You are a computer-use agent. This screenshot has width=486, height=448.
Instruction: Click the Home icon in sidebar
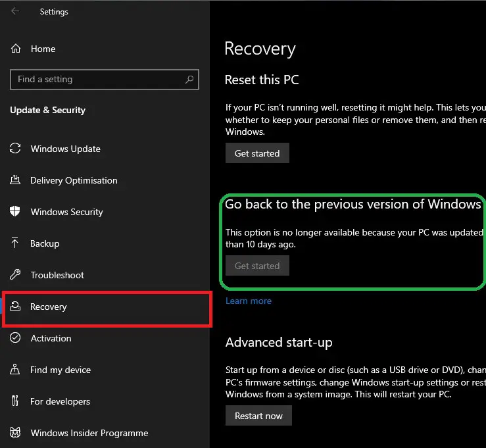16,49
